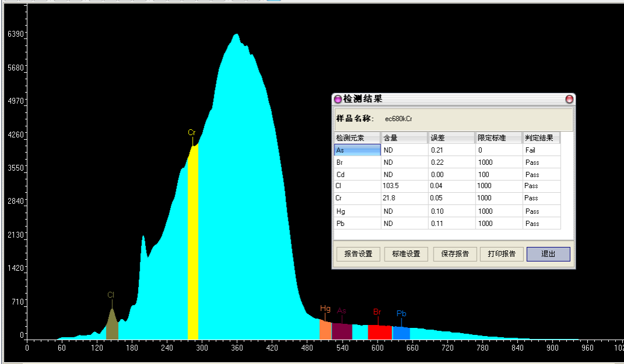Click the 判定结果 column header
Image resolution: width=624 pixels, height=364 pixels.
[539, 137]
